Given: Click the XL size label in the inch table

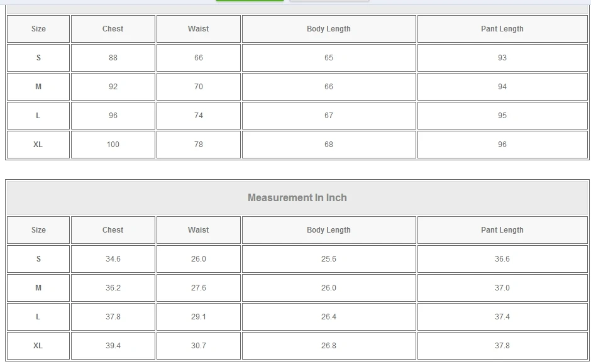Looking at the screenshot, I should tap(38, 346).
